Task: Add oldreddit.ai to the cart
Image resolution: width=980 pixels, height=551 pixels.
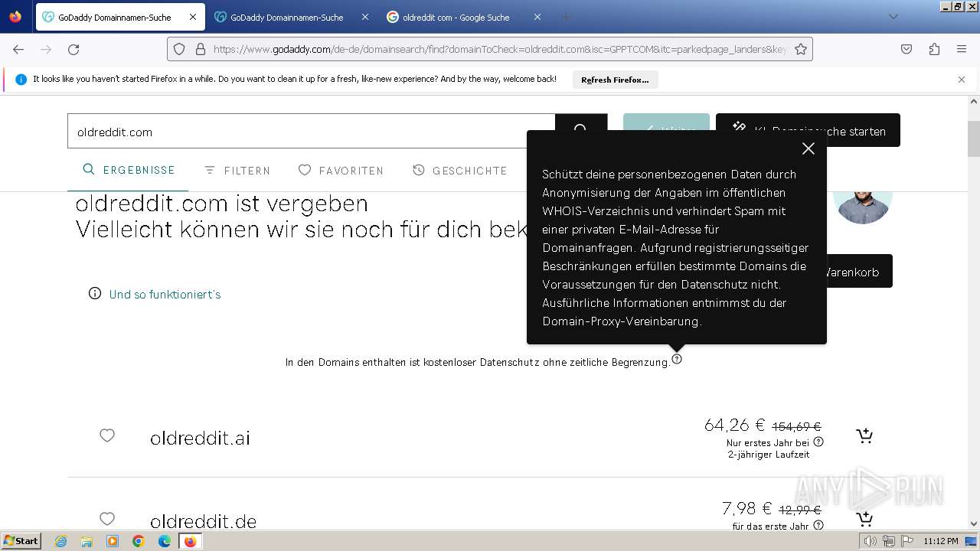Action: 864,435
